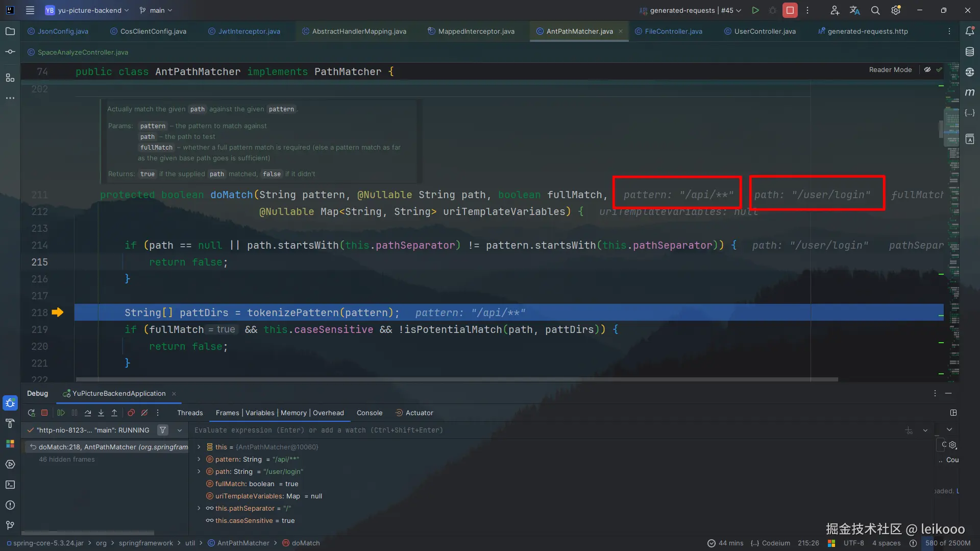Open the Project tool window

[x=10, y=31]
